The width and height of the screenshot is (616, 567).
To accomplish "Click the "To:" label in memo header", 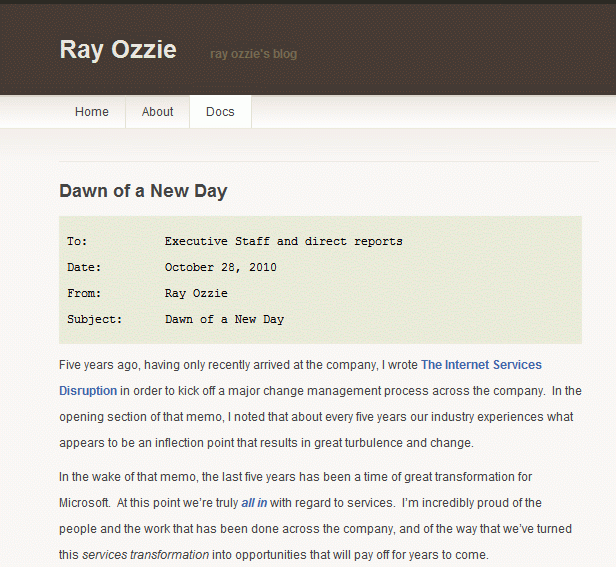I will [x=77, y=241].
